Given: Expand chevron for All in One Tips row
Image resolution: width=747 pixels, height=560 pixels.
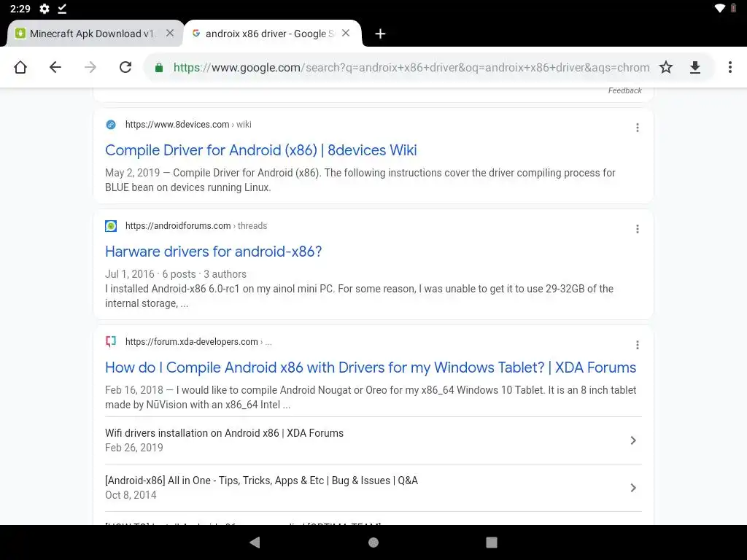Looking at the screenshot, I should pyautogui.click(x=633, y=488).
